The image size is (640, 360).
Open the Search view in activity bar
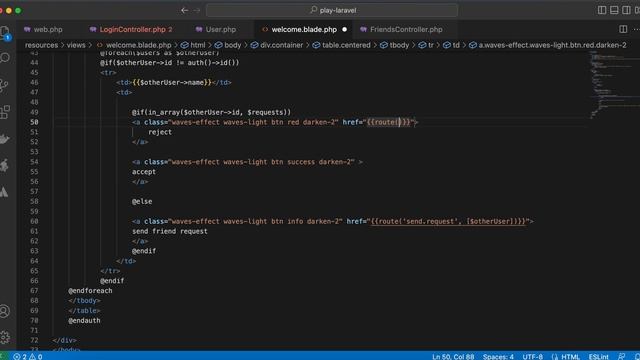click(5, 58)
